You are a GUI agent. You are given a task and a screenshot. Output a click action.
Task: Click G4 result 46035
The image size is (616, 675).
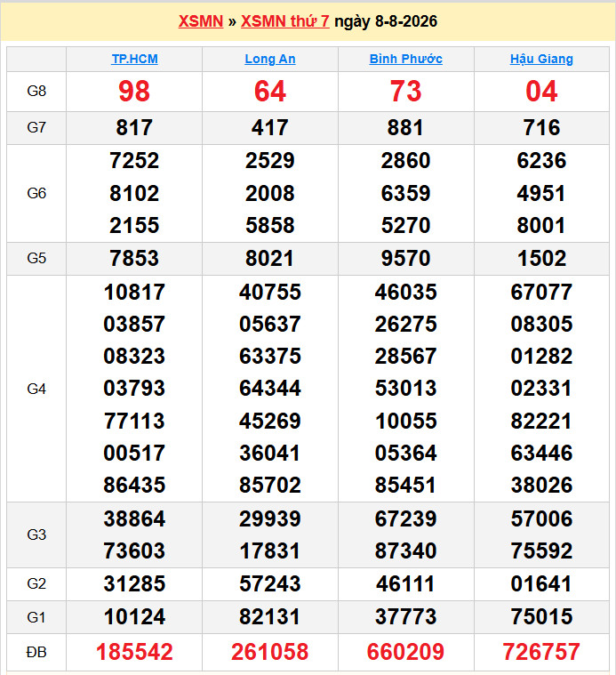(x=405, y=292)
